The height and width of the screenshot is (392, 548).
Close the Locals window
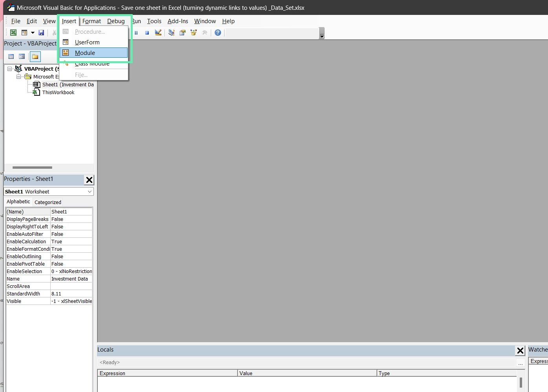[x=520, y=350]
